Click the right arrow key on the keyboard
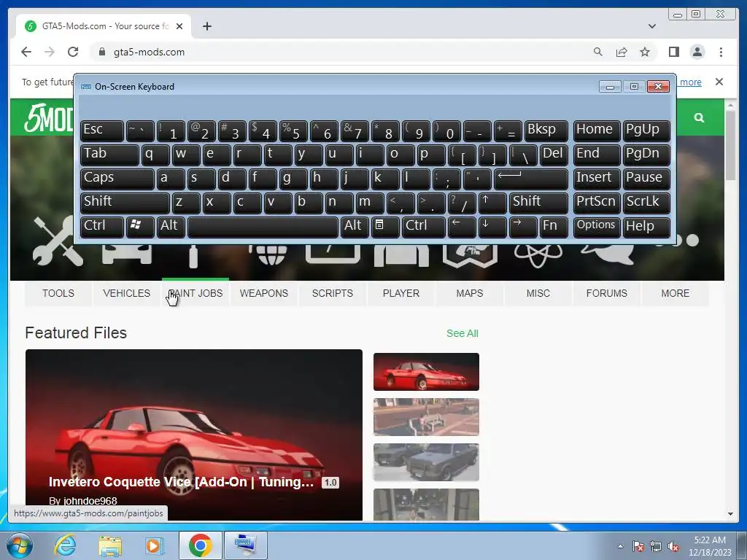 [x=522, y=226]
